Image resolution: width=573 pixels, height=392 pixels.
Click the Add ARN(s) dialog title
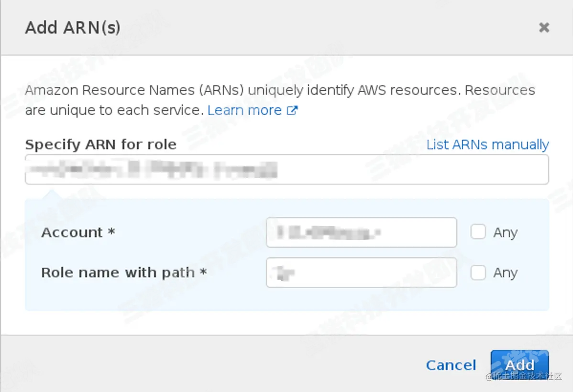click(73, 28)
